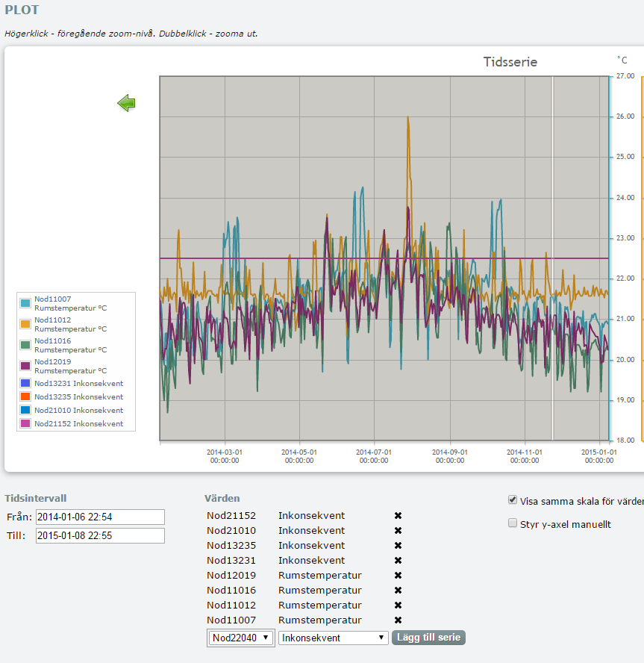This screenshot has width=644, height=663.
Task: Remove the Nod21010 Inkonsekvent series
Action: tap(398, 530)
